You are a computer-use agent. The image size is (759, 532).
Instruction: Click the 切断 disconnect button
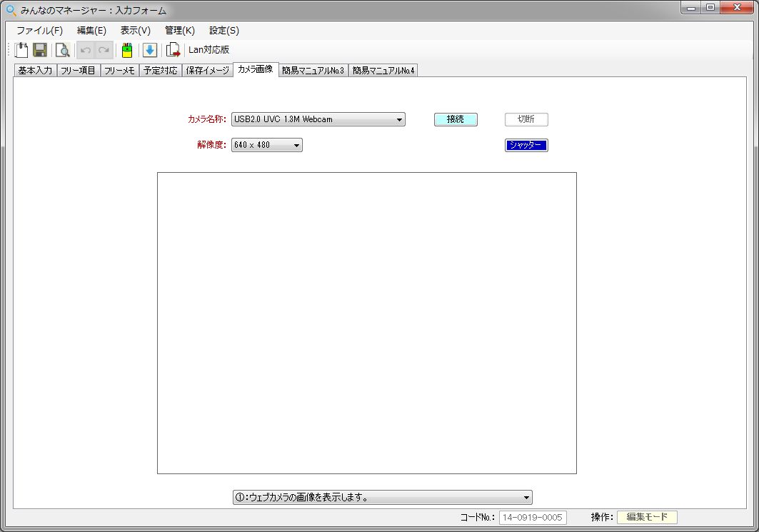click(526, 120)
